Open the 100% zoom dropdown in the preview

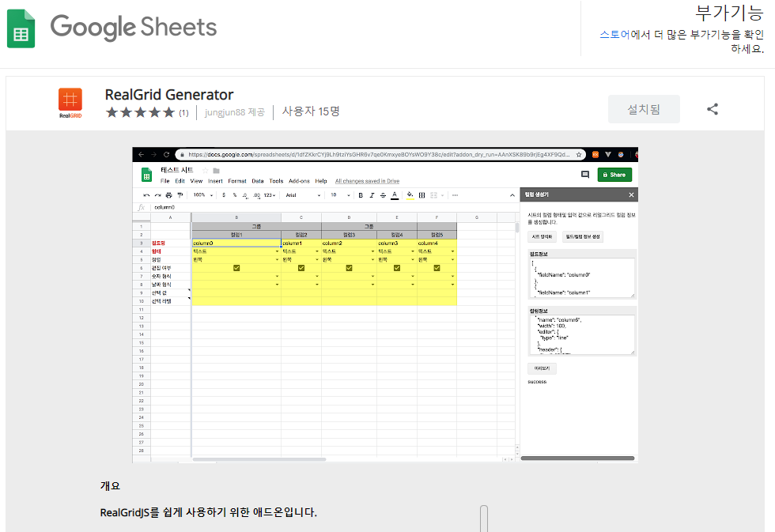[203, 195]
